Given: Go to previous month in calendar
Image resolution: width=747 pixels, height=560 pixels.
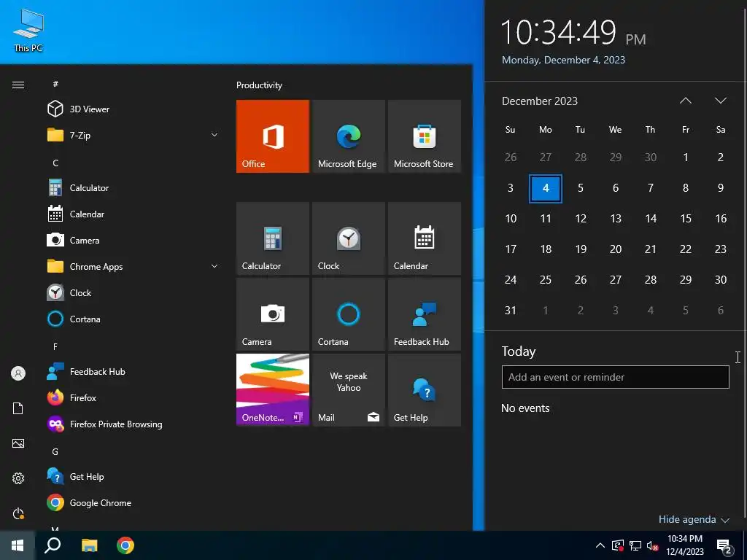Looking at the screenshot, I should coord(686,101).
